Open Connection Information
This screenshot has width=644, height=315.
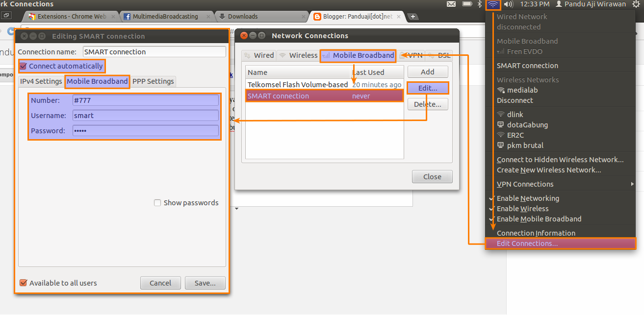click(560, 233)
